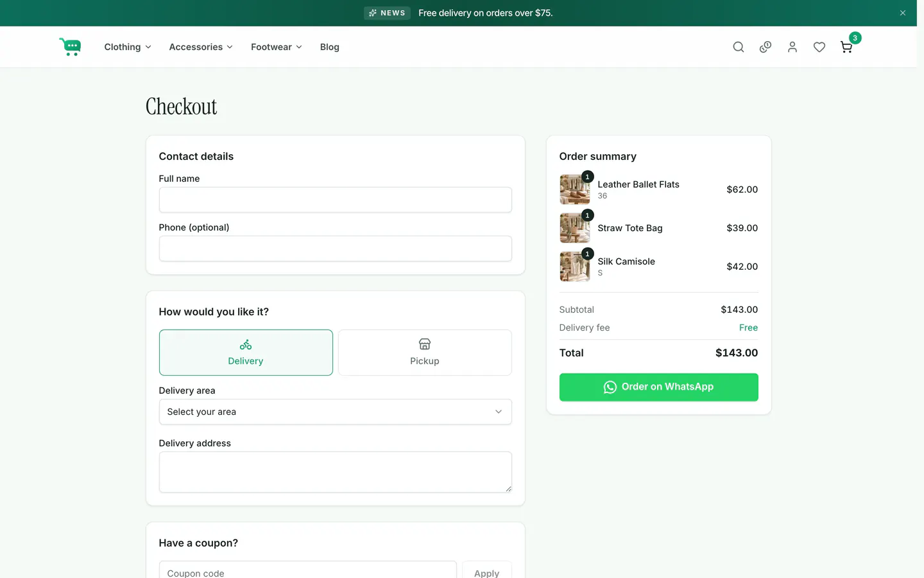Dismiss the news announcement banner
Viewport: 924px width, 578px height.
pyautogui.click(x=903, y=13)
